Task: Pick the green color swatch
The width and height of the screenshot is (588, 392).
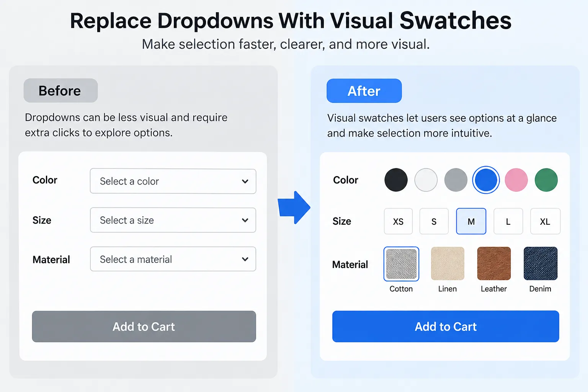Action: 546,180
